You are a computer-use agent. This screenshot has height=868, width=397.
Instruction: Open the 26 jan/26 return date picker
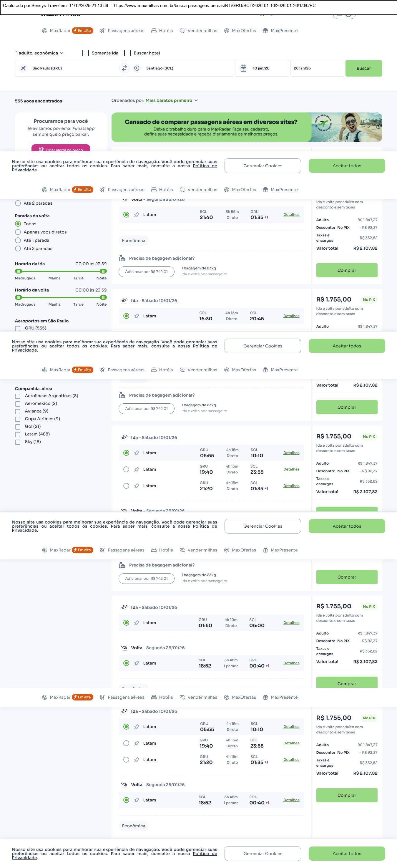pos(317,68)
